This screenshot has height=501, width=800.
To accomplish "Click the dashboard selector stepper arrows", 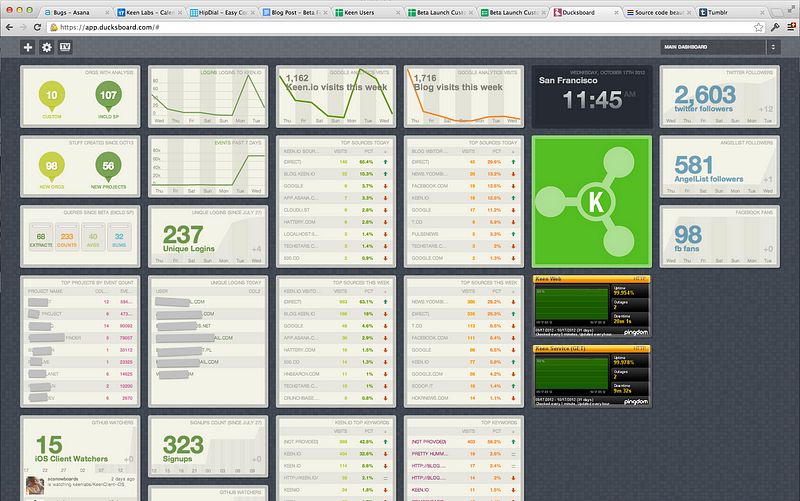I will click(773, 47).
